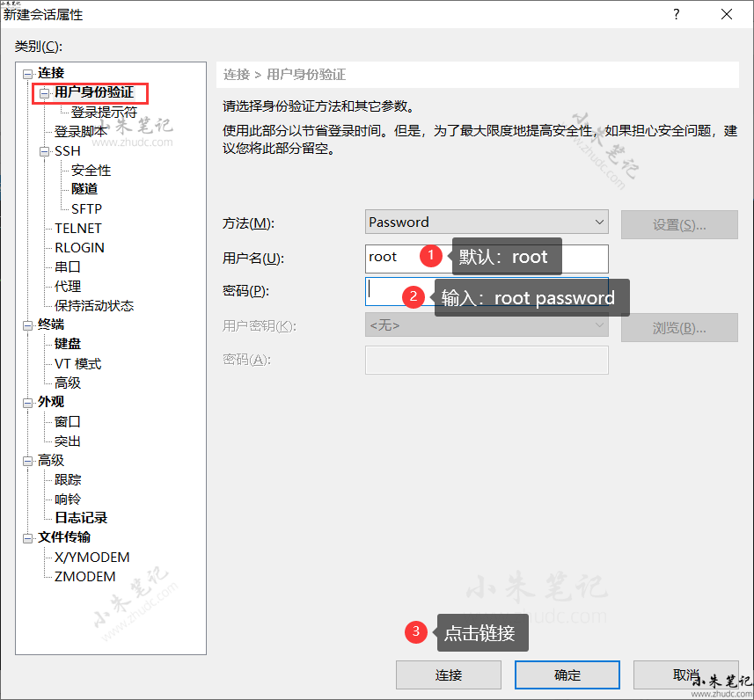This screenshot has height=700, width=754.
Task: Open 日志记录 under 高级
Action: 81,518
